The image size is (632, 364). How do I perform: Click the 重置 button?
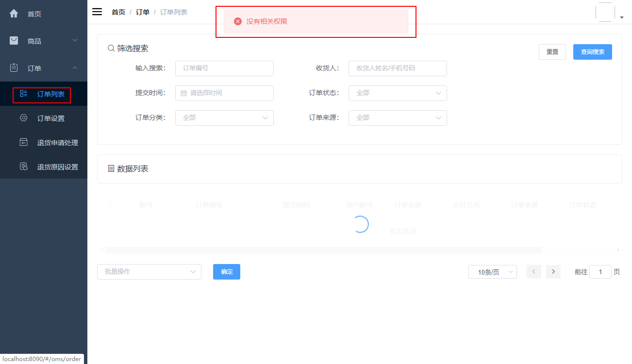[x=552, y=52]
